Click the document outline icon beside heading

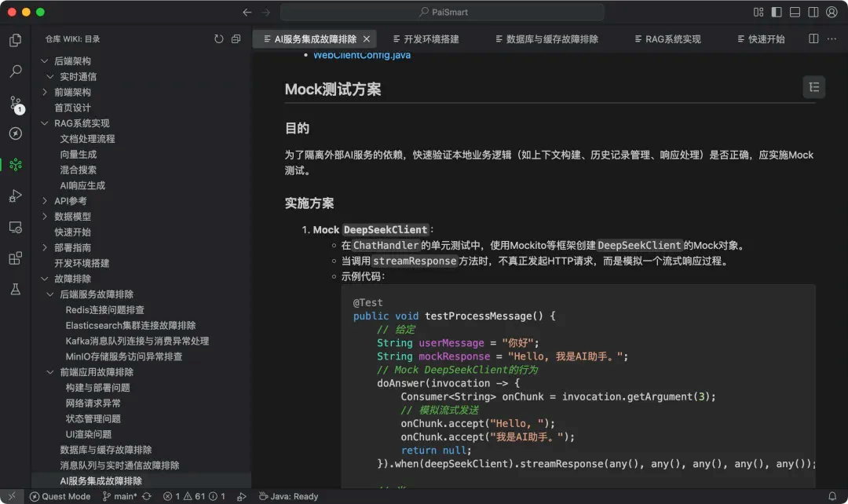(x=814, y=87)
